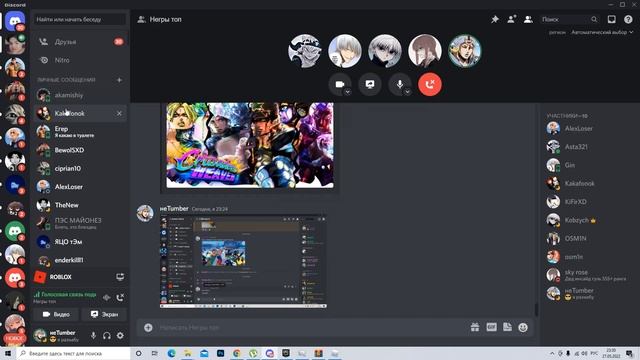Open Discord home direct messages icon

click(x=15, y=20)
